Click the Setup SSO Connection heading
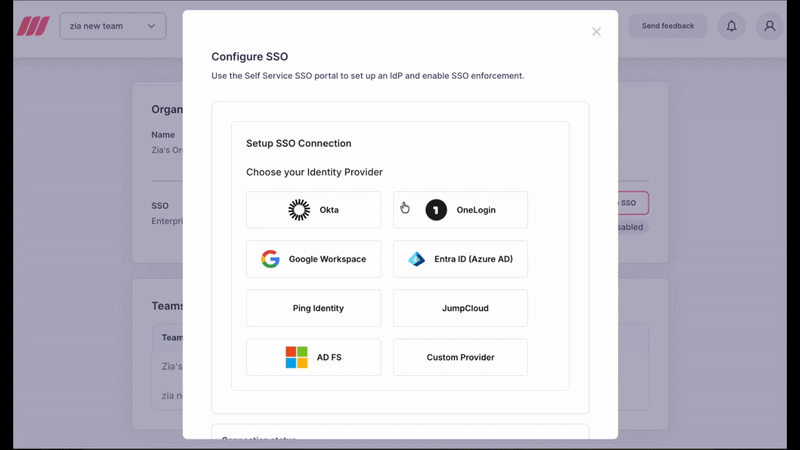Viewport: 800px width, 450px height. point(298,143)
